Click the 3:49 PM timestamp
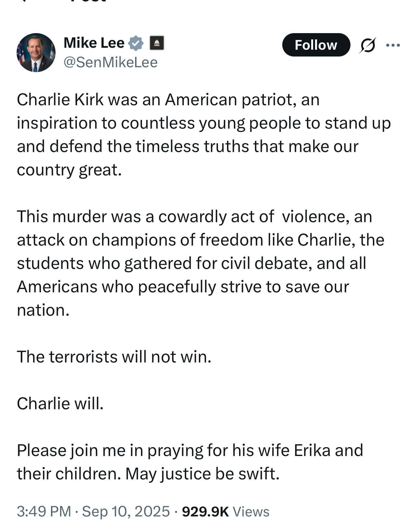Screen dimensions: 419x532 point(44,511)
